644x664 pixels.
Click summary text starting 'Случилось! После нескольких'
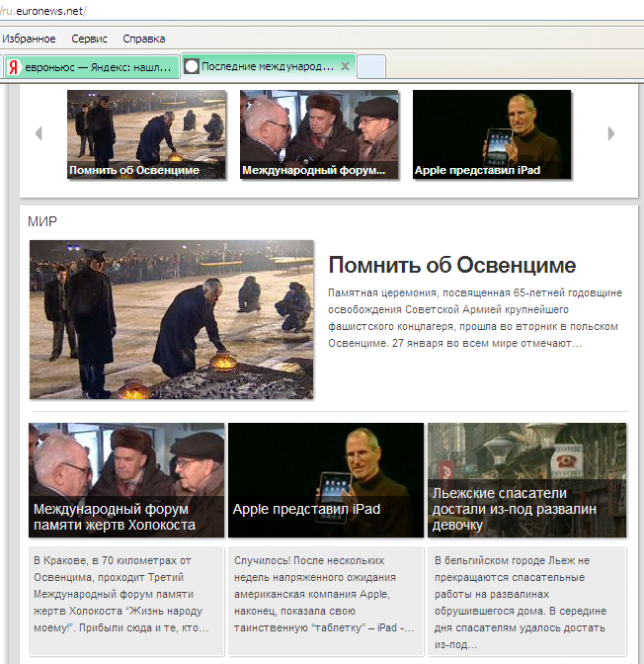click(324, 594)
